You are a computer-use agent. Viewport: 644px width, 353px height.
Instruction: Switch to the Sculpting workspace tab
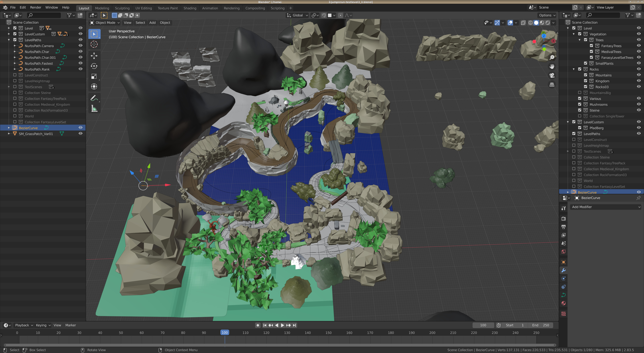tap(122, 8)
